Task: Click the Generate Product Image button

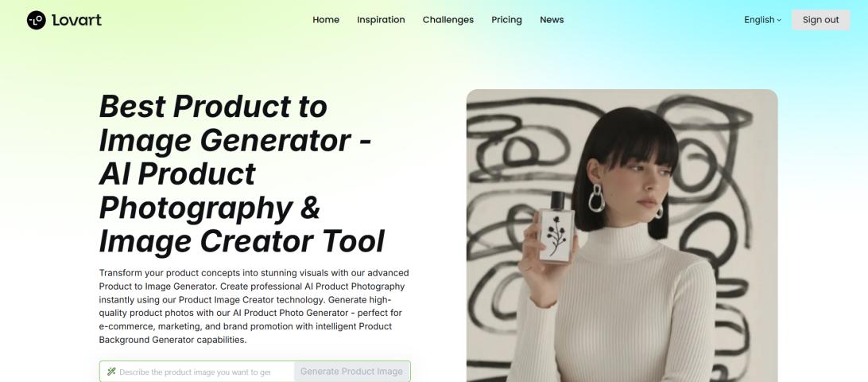Action: (x=351, y=372)
